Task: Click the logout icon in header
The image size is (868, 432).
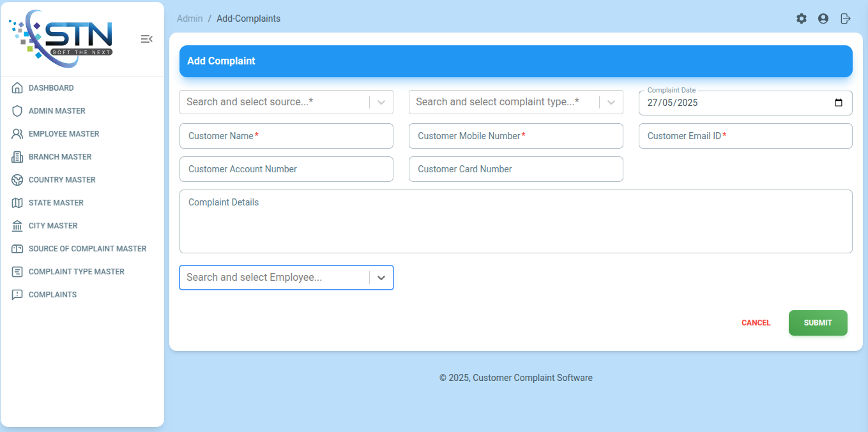Action: 846,19
